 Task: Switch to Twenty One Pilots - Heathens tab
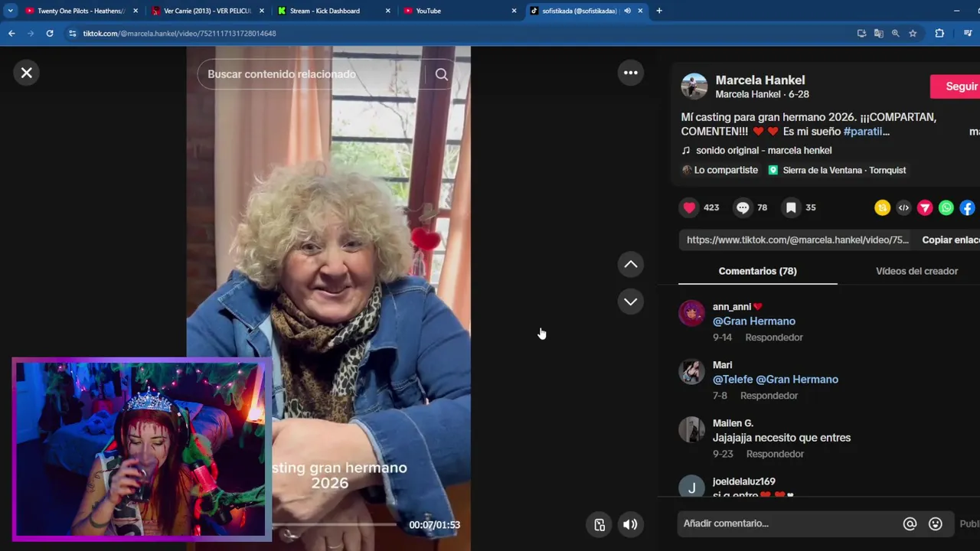81,11
